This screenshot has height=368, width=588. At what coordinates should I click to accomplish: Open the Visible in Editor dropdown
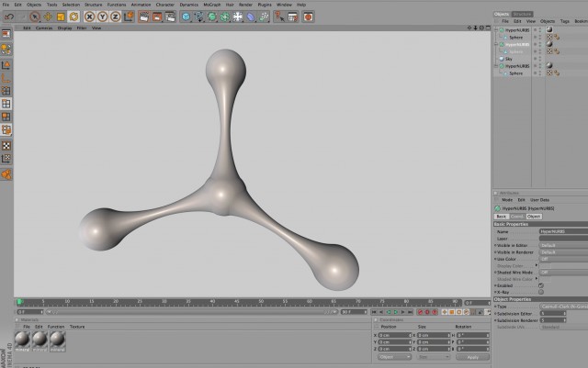pos(563,245)
